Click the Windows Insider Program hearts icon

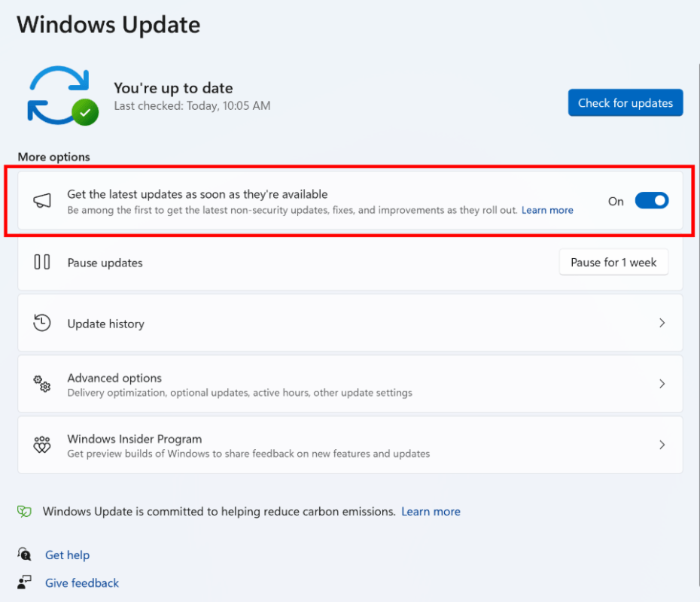coord(42,445)
